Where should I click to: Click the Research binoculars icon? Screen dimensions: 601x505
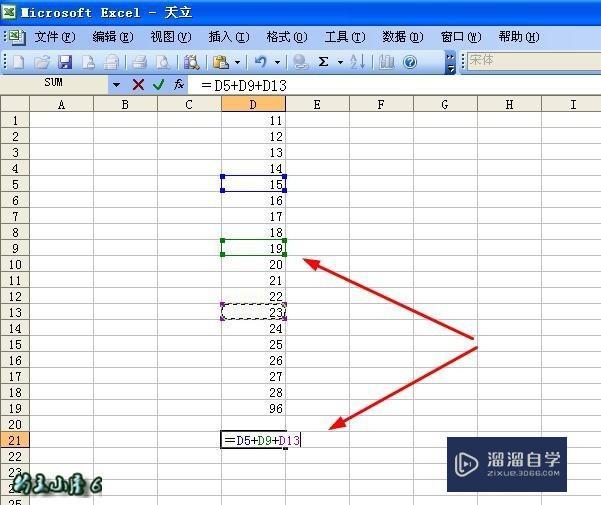(191, 62)
